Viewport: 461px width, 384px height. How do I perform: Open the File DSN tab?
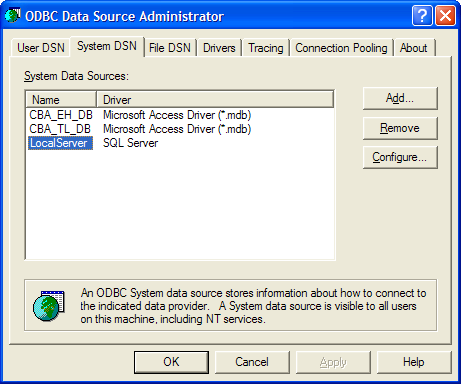coord(170,48)
